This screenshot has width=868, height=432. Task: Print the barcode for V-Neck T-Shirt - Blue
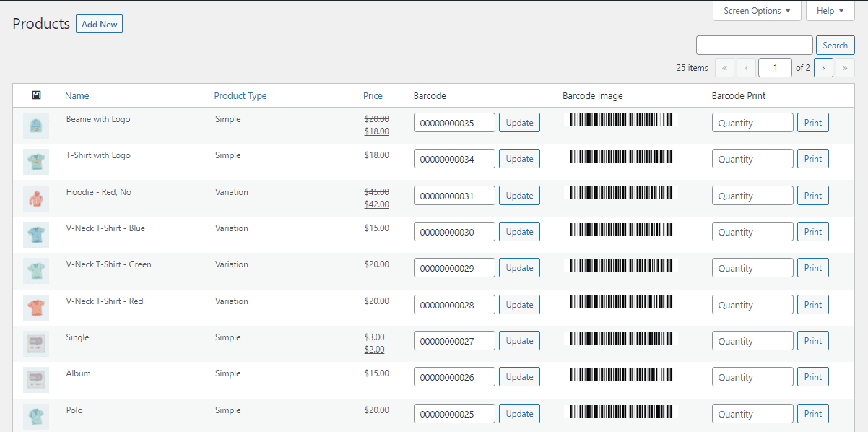(x=812, y=231)
